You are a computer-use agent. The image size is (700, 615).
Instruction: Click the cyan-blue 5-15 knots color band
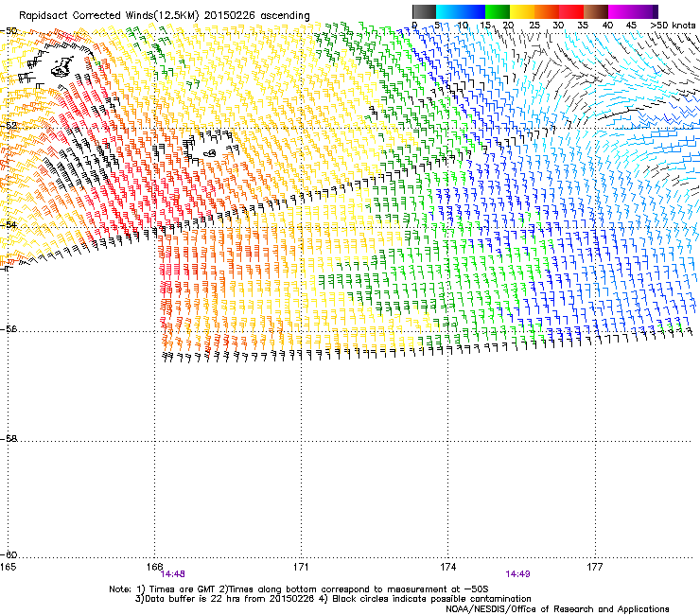461,11
